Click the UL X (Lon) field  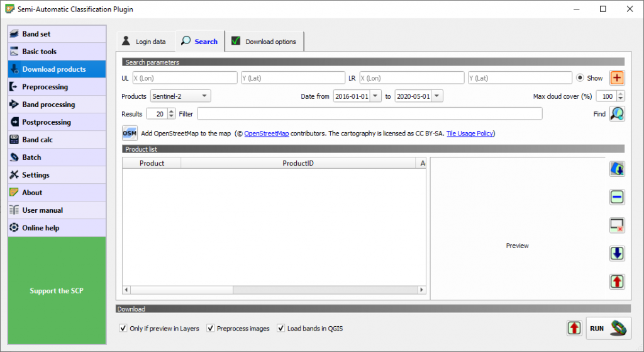coord(185,77)
